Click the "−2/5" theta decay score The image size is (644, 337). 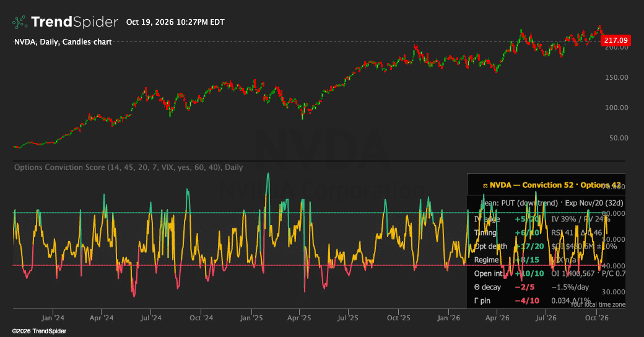coord(525,287)
